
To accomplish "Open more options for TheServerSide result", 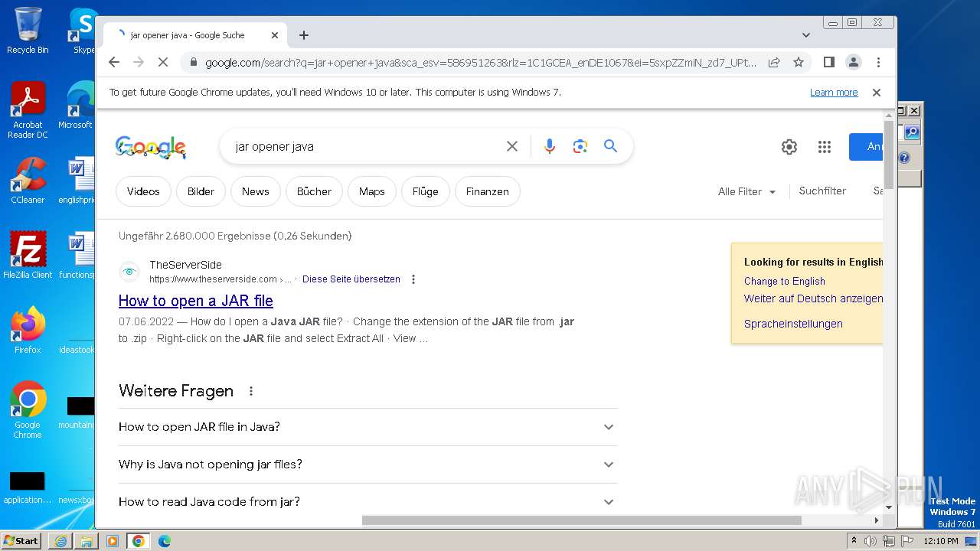I will 413,279.
